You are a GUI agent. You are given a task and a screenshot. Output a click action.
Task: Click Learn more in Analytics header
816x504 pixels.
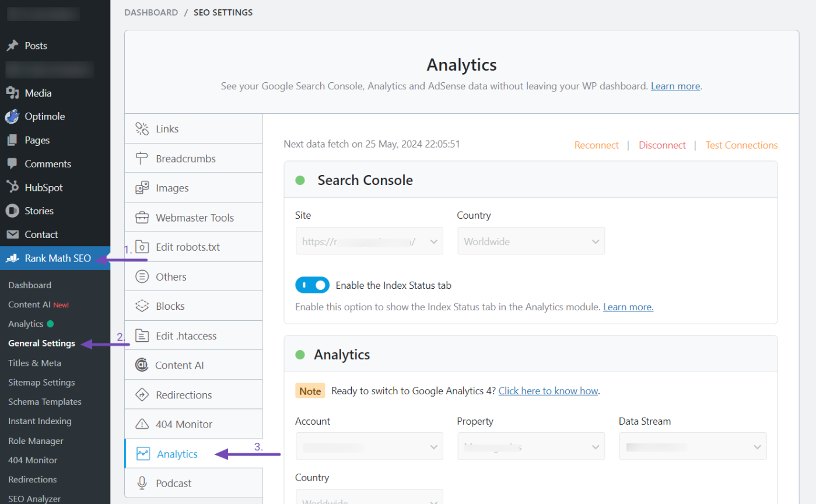pyautogui.click(x=675, y=86)
